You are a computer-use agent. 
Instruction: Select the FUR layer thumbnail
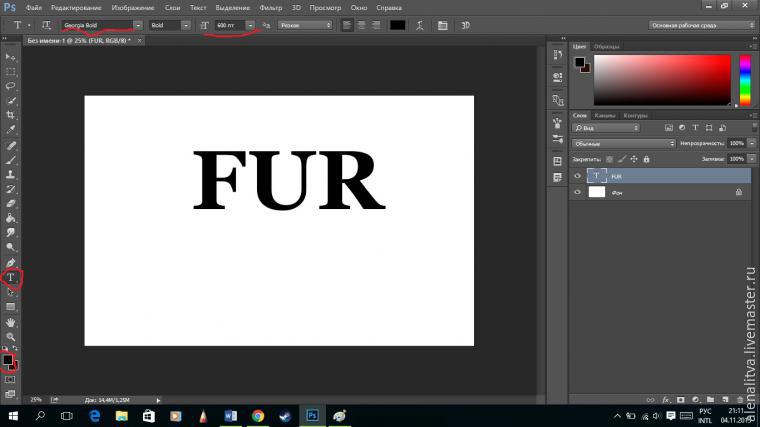[x=597, y=175]
